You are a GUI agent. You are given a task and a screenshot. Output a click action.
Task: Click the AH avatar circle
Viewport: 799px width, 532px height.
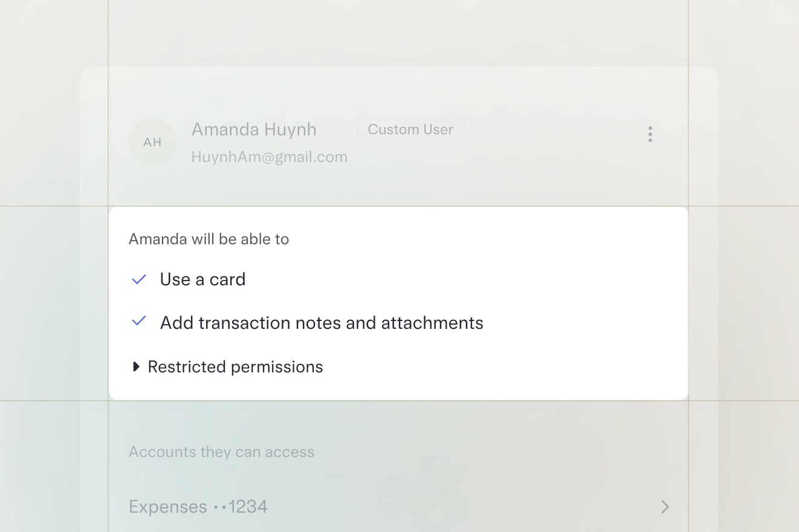pyautogui.click(x=152, y=142)
